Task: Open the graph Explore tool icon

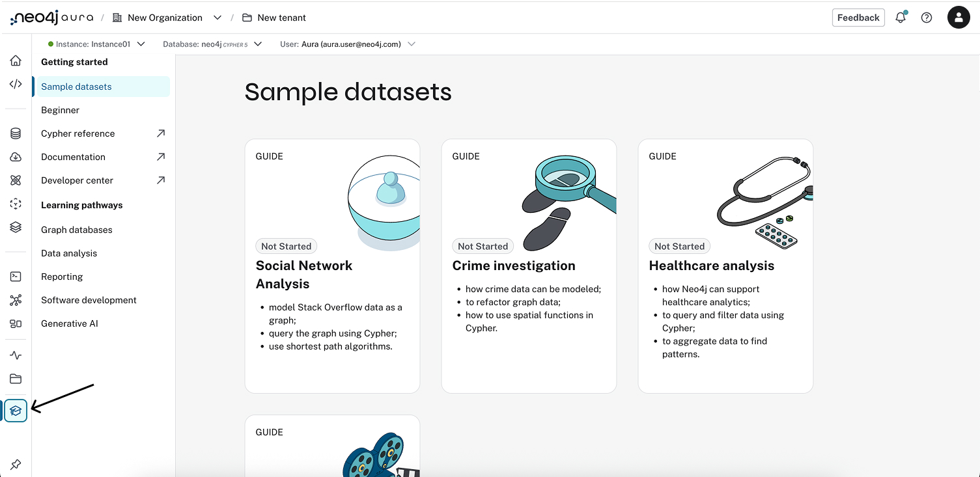Action: pyautogui.click(x=15, y=180)
